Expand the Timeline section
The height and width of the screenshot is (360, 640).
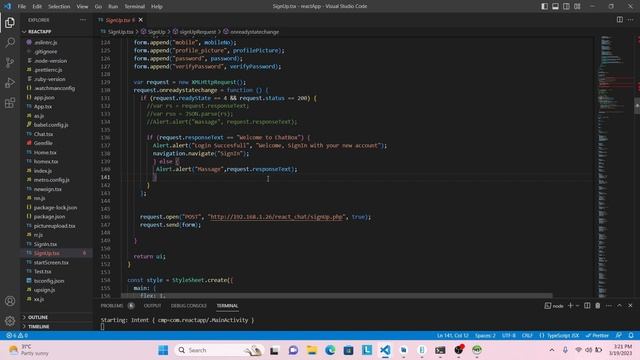tap(57, 327)
